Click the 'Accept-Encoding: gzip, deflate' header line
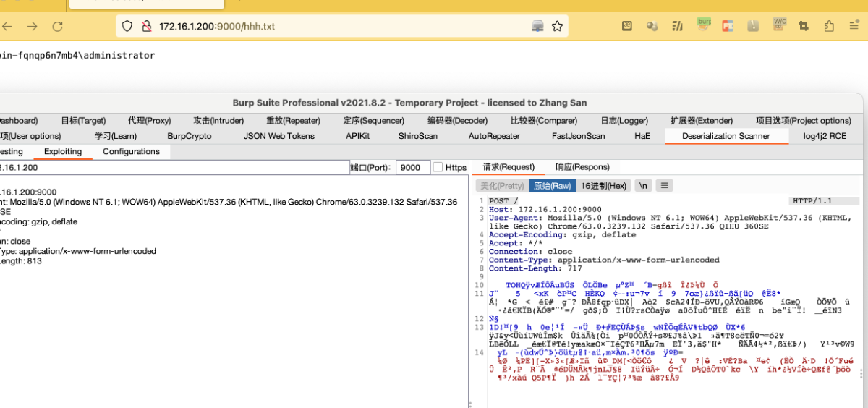This screenshot has width=868, height=408. point(563,234)
